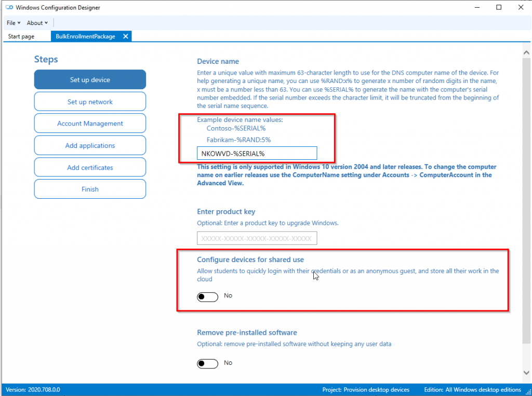Open the Add certificates step
532x396 pixels.
90,168
